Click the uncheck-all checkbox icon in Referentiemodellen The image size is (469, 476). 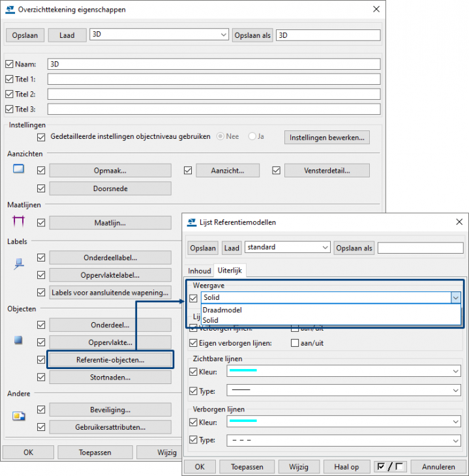click(399, 466)
